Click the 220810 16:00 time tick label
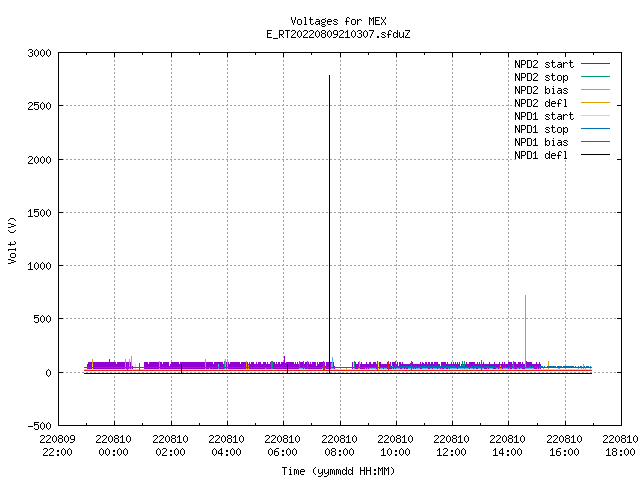Viewport: 640px width, 480px height. pyautogui.click(x=564, y=446)
